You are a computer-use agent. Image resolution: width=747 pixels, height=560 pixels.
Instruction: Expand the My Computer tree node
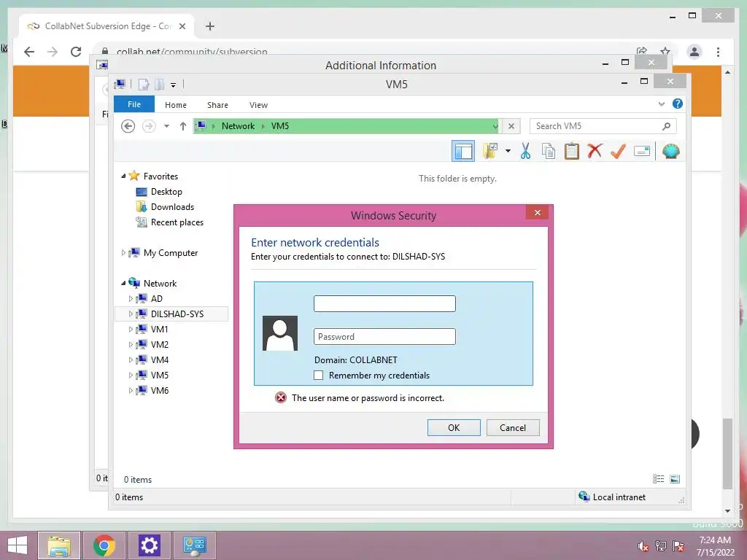(x=123, y=253)
